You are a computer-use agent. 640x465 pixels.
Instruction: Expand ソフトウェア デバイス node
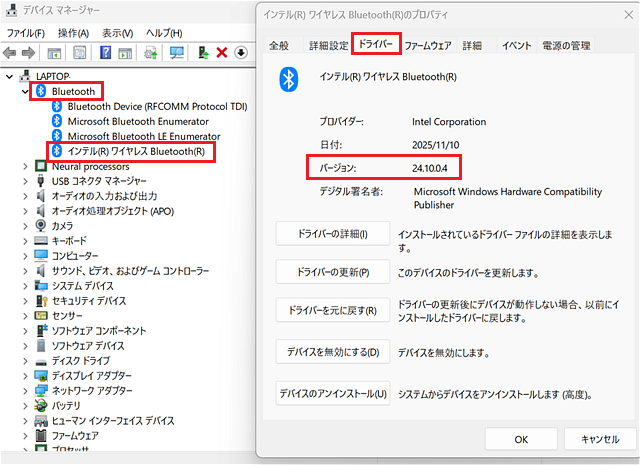tap(25, 346)
